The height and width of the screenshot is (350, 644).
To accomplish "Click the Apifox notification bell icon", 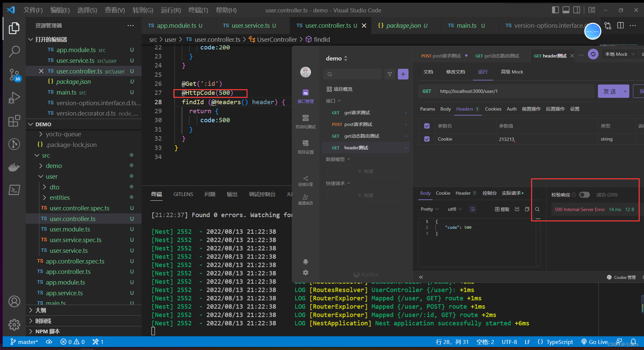I will point(305,261).
